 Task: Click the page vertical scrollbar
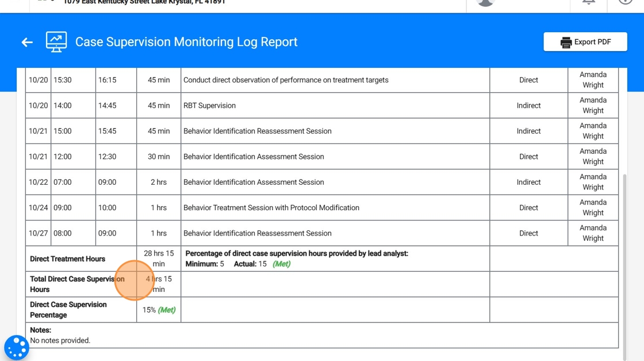coord(624,267)
